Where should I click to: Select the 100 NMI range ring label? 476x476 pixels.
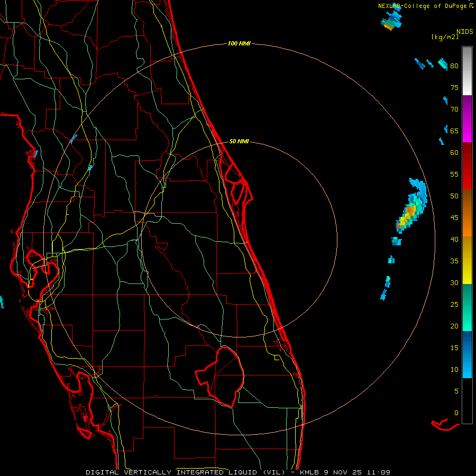click(239, 43)
